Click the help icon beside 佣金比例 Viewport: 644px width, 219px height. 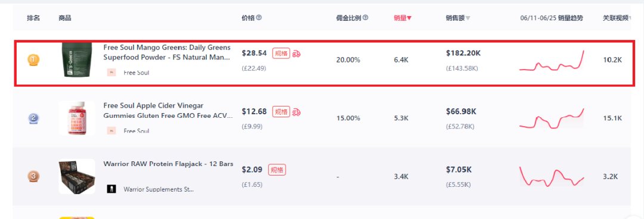366,18
